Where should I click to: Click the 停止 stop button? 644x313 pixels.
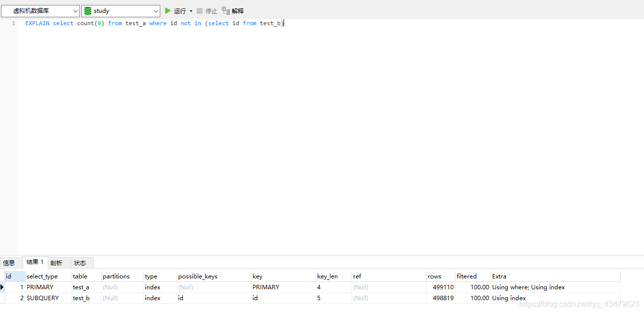207,11
